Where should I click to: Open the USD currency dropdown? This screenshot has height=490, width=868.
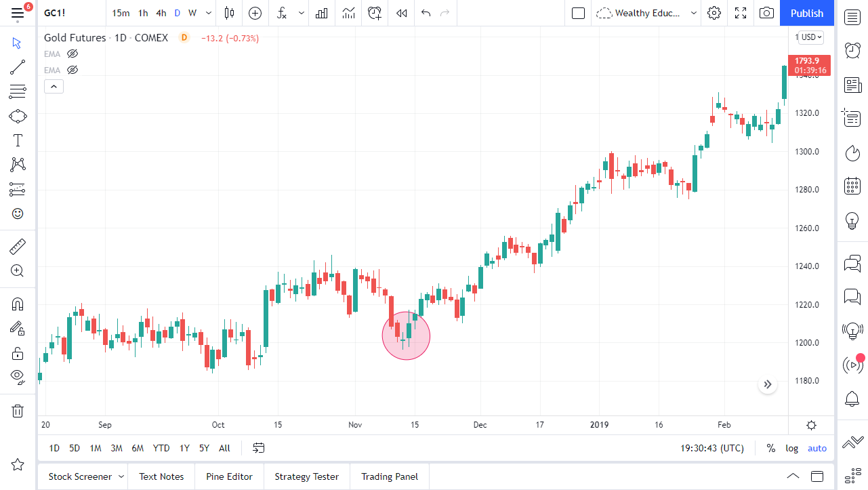tap(811, 37)
